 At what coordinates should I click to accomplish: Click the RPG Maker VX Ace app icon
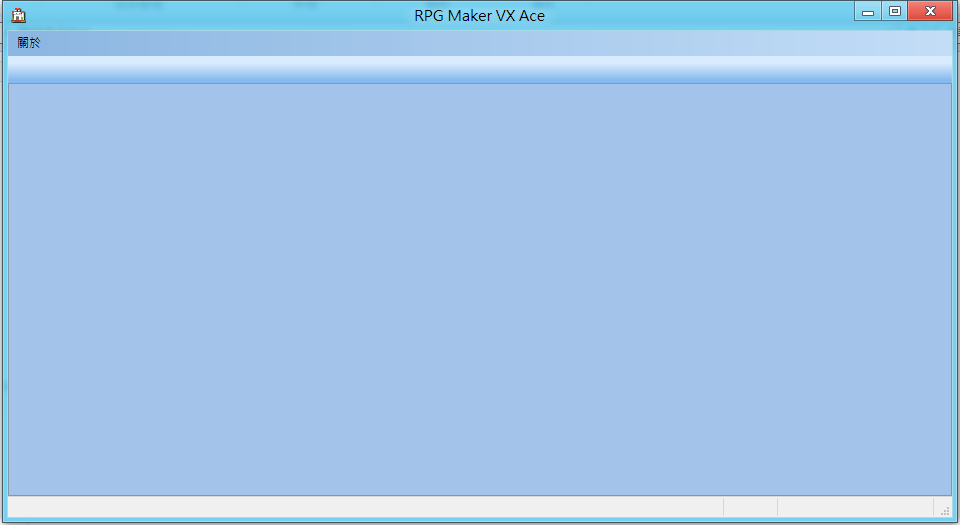point(19,15)
